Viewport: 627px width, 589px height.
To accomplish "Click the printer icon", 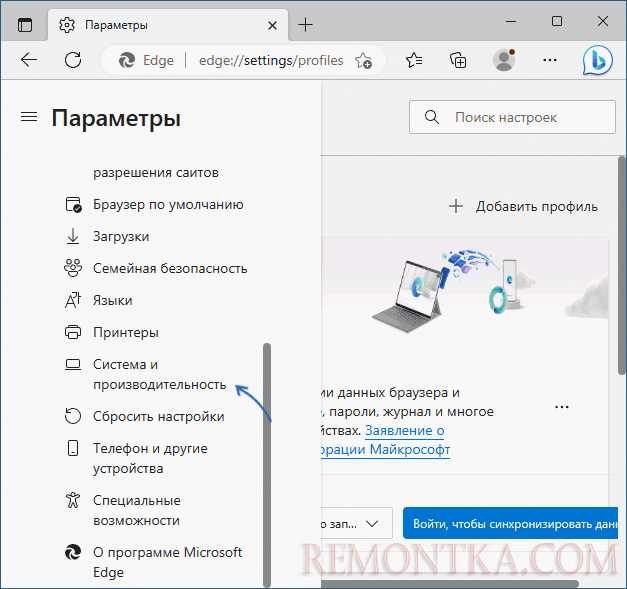I will (x=73, y=332).
